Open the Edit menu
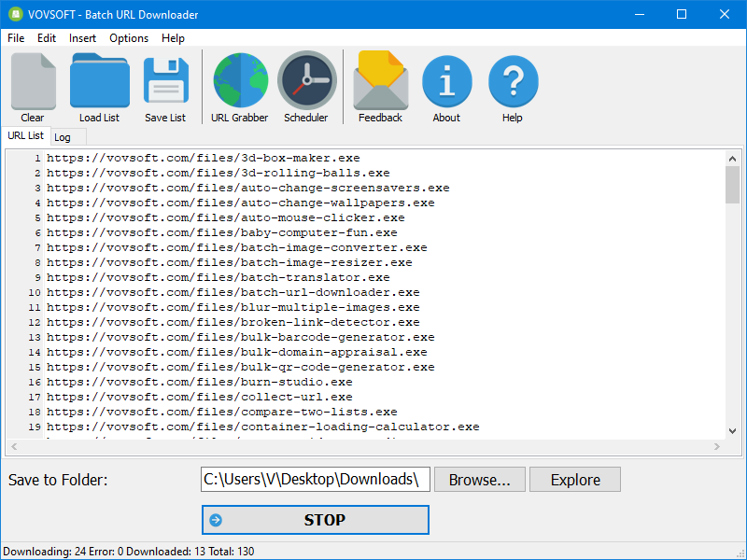The width and height of the screenshot is (747, 560). (47, 38)
